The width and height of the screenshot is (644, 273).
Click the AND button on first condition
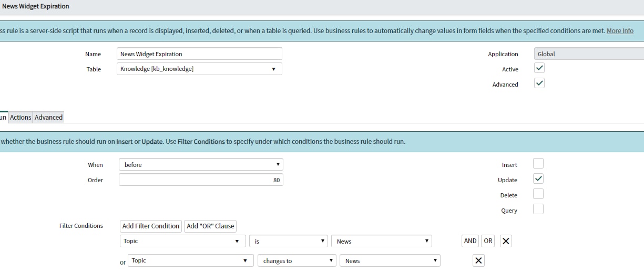point(470,241)
